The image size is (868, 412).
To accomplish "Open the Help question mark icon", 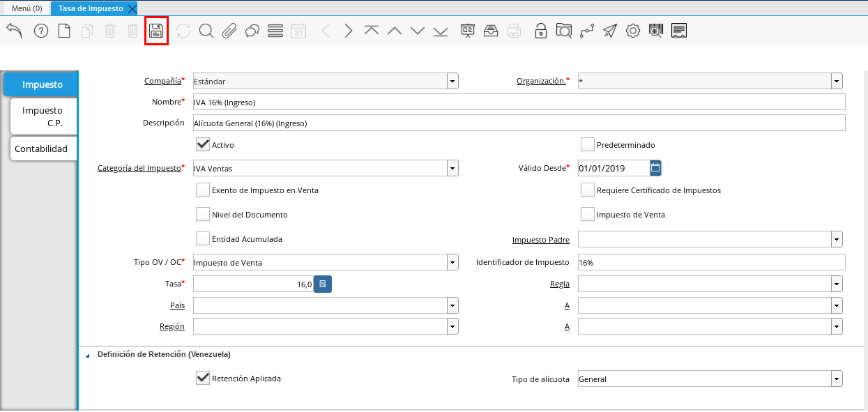I will coord(41,31).
